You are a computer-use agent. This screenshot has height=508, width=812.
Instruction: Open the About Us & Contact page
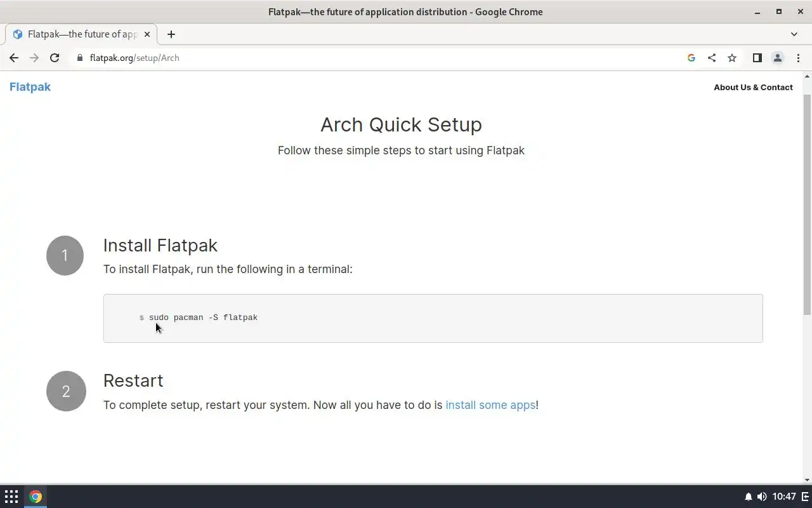[753, 88]
